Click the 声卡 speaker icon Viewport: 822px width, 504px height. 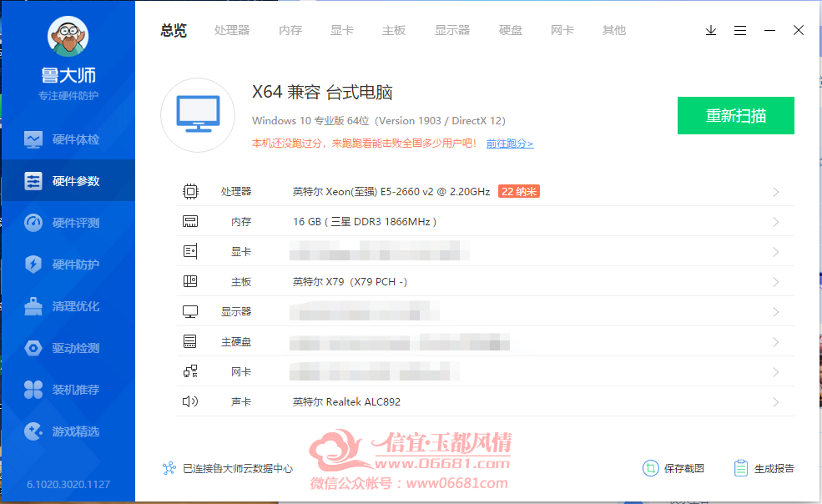click(190, 401)
